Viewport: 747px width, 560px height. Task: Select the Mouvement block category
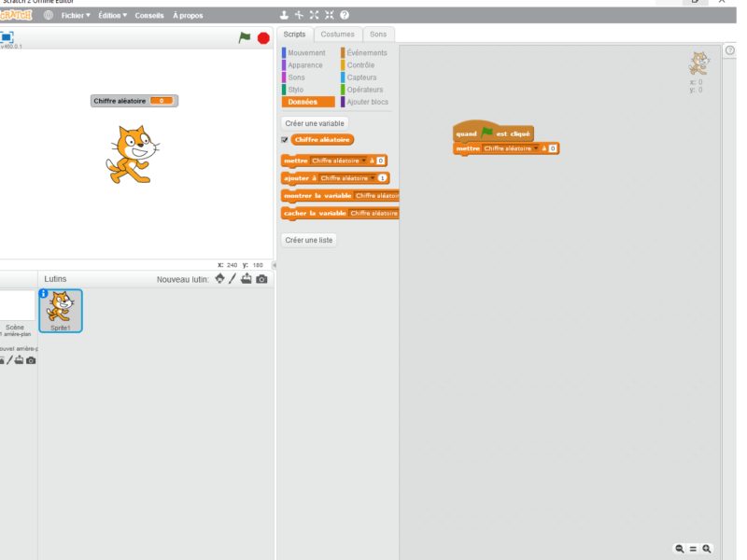pos(306,53)
